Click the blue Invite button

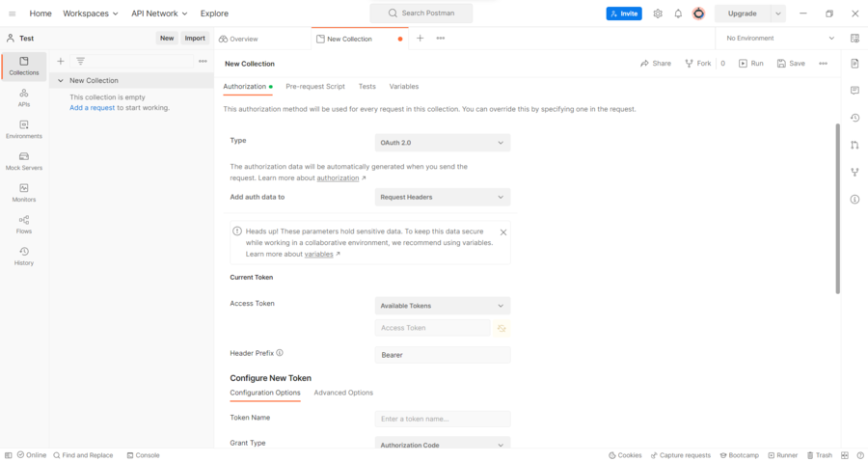(x=624, y=14)
